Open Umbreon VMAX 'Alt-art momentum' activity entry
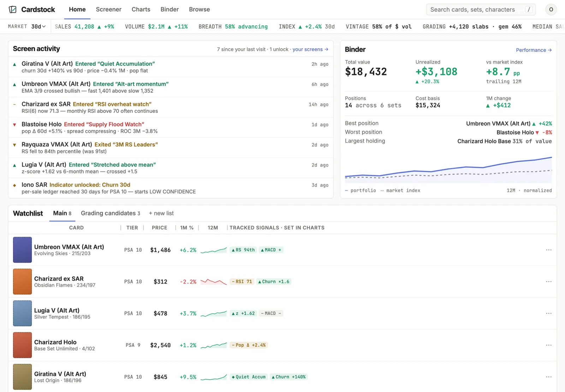 171,87
